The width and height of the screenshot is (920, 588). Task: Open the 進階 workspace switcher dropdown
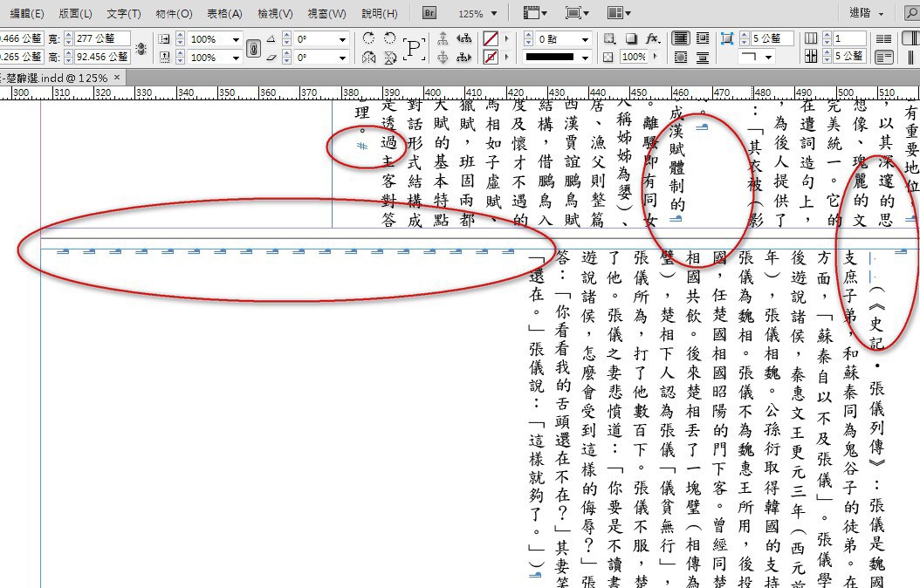coord(882,14)
